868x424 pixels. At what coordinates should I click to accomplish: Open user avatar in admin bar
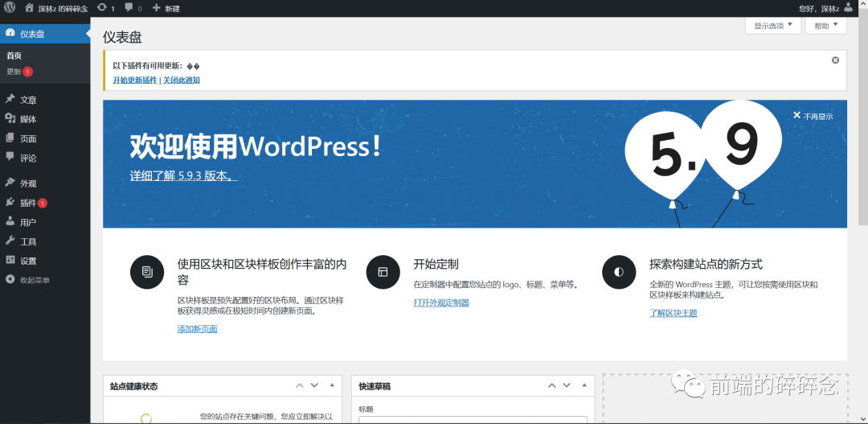848,8
